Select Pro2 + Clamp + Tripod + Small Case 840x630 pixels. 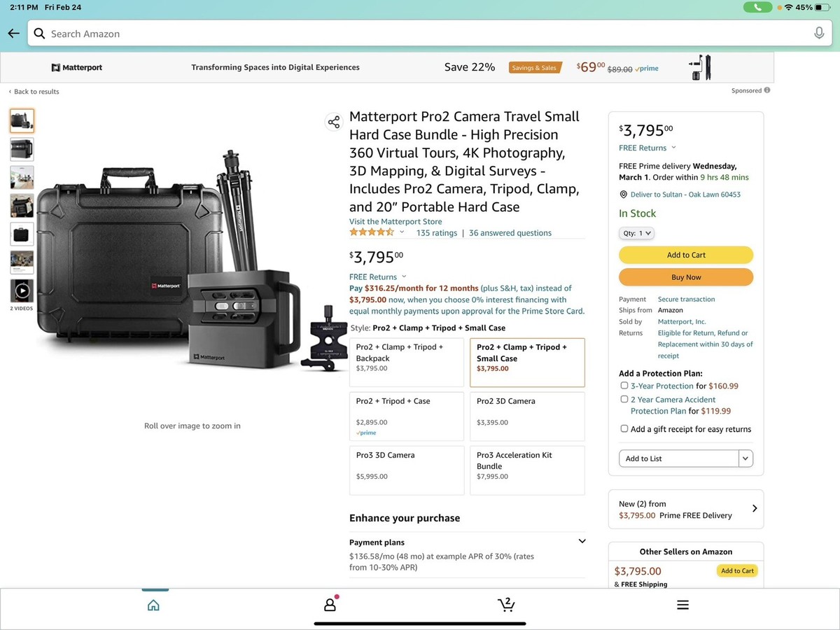(528, 363)
